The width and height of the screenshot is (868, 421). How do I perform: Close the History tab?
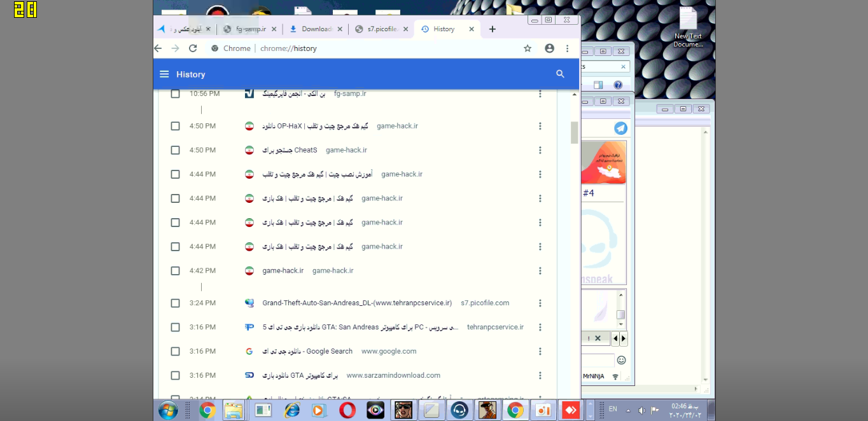click(x=472, y=29)
